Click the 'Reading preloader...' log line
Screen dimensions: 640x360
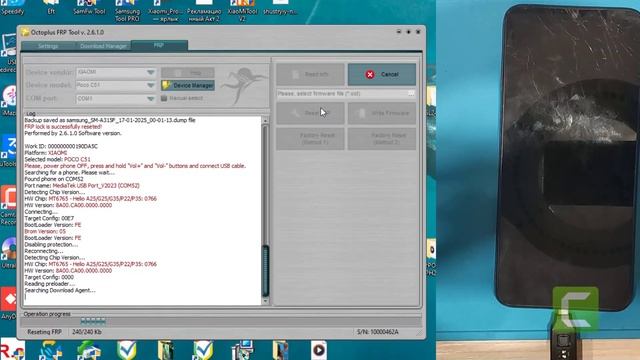point(50,284)
